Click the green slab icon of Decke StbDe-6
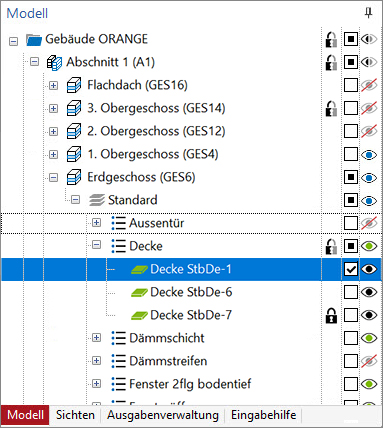 pos(139,293)
